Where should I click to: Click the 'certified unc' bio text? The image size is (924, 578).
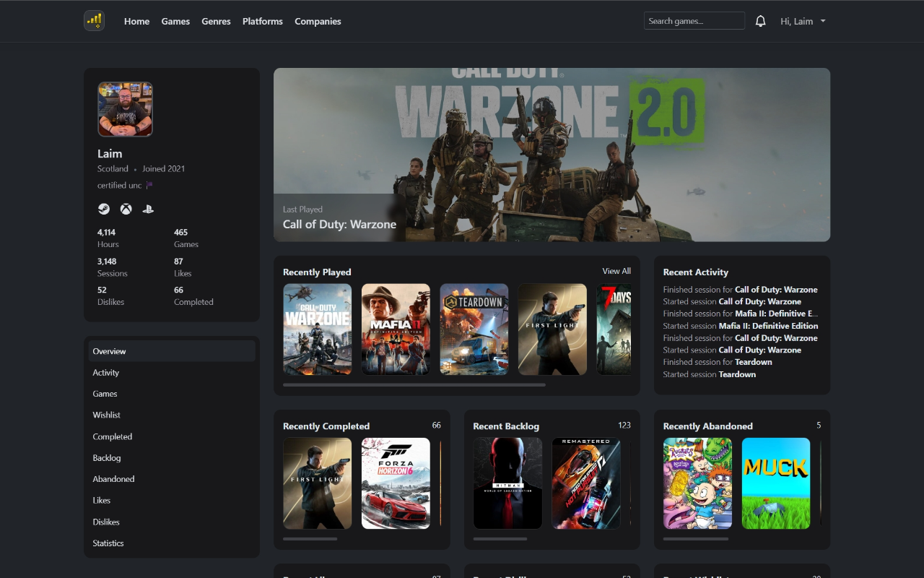[120, 186]
